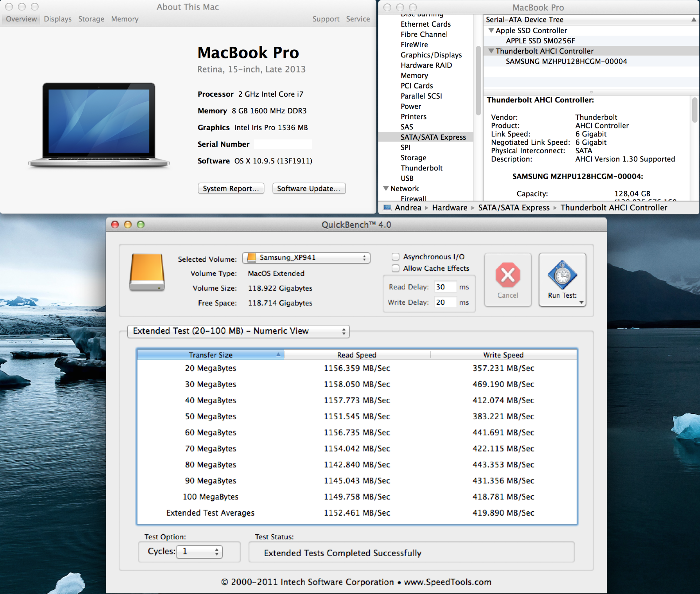Click the 20 MegaBytes result row

[x=357, y=368]
